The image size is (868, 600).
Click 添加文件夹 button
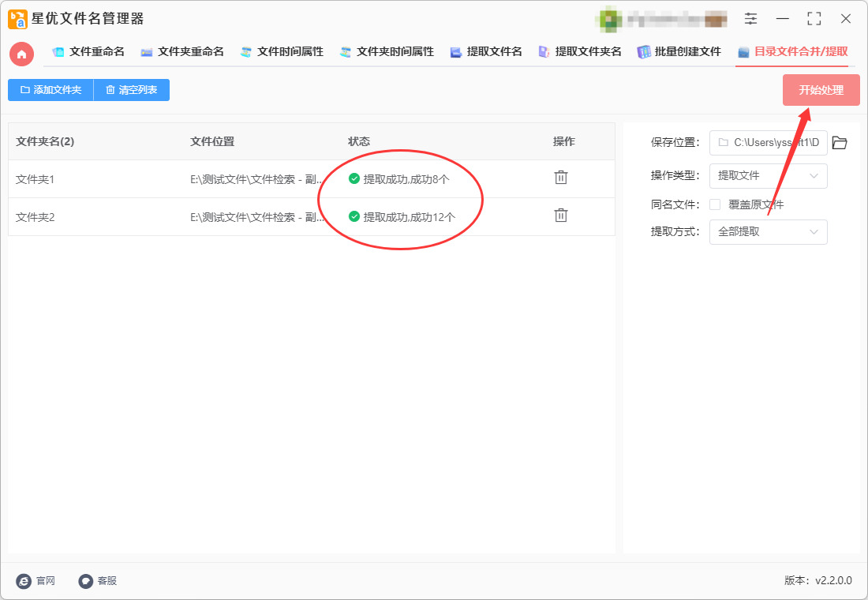(x=51, y=90)
